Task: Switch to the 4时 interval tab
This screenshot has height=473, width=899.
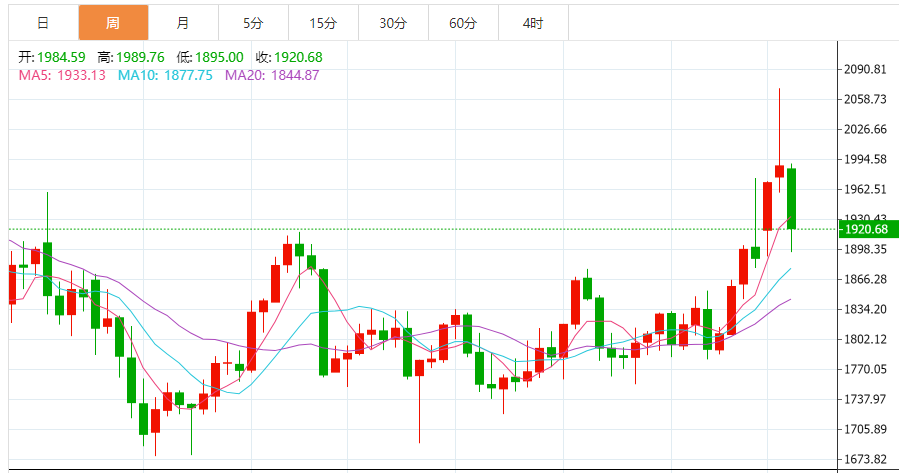Action: click(533, 22)
